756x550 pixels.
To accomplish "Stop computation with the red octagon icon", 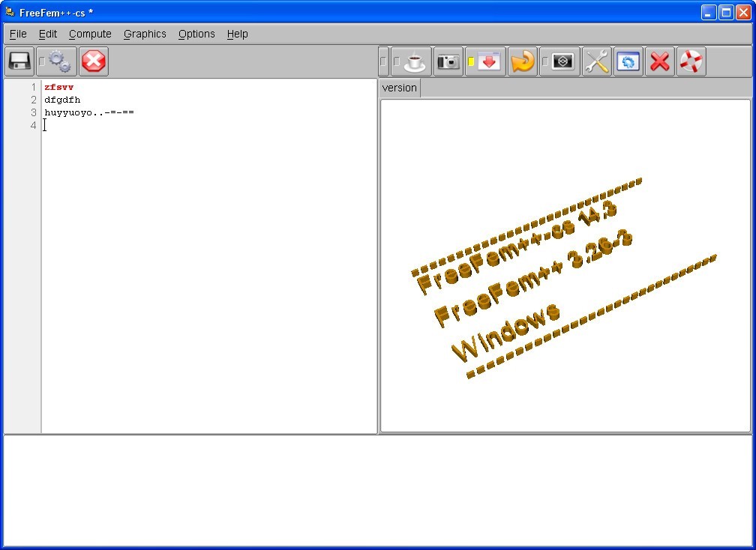I will tap(94, 61).
